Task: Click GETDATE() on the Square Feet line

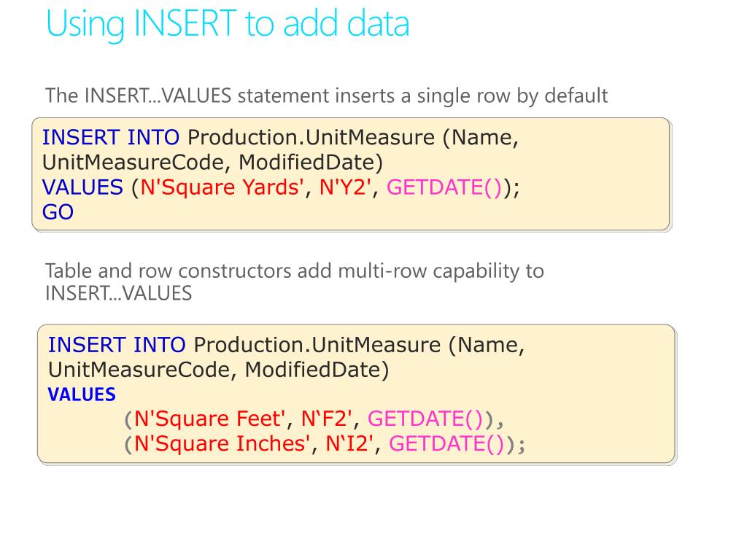Action: pyautogui.click(x=426, y=419)
